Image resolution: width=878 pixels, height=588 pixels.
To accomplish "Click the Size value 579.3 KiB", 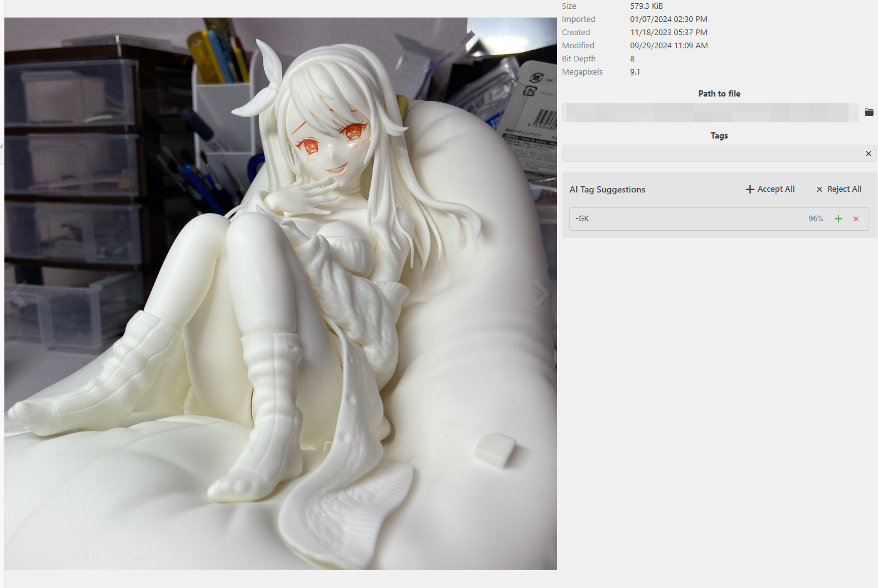I will pos(647,6).
